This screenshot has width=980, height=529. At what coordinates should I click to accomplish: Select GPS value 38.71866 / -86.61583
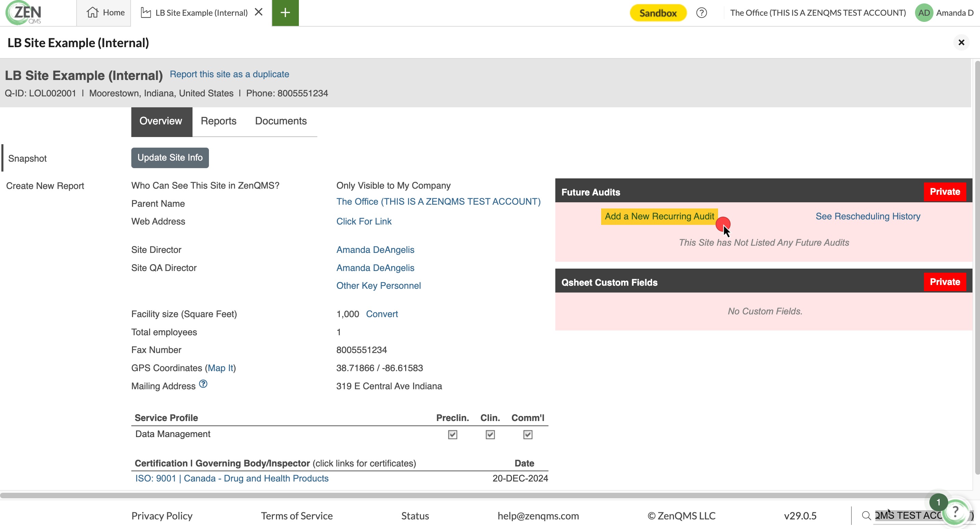pos(379,368)
